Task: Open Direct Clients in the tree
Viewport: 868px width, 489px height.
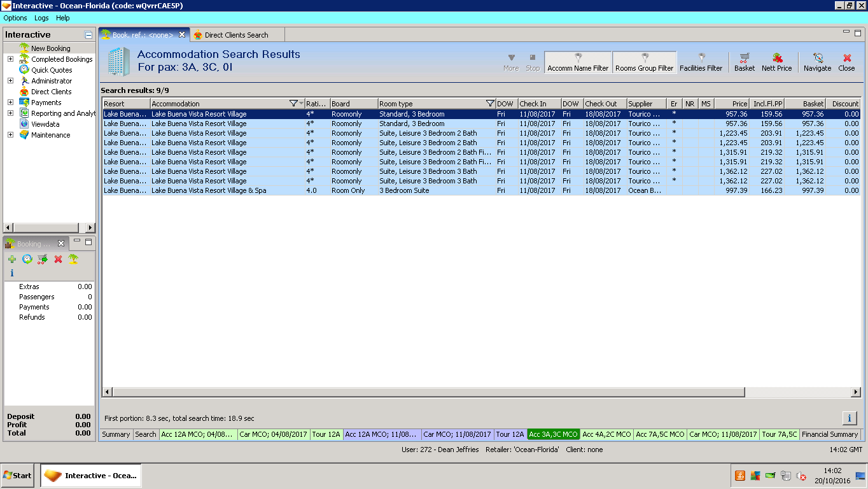Action: click(52, 92)
